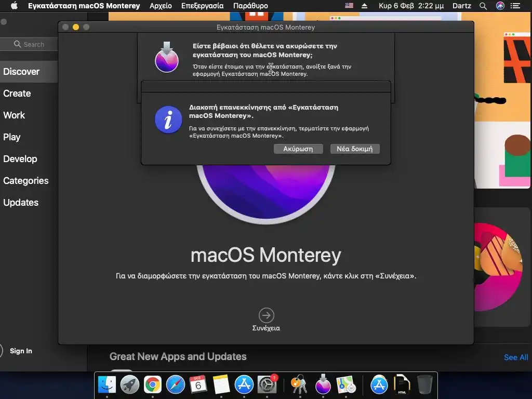Viewport: 532px width, 399px height.
Task: Open Maps from the Dock
Action: point(345,385)
